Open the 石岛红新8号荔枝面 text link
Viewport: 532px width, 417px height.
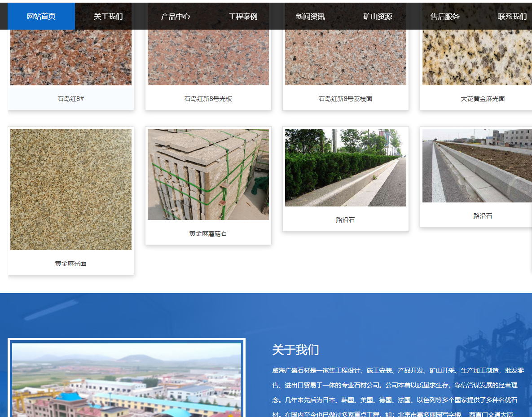pos(346,99)
